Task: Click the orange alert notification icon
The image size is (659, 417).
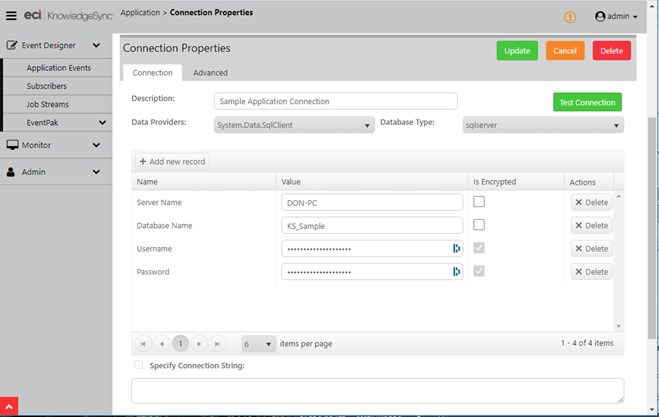Action: tap(570, 17)
